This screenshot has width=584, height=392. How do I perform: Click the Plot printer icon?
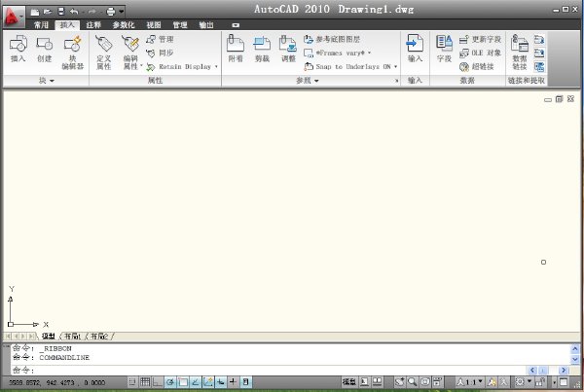click(111, 12)
